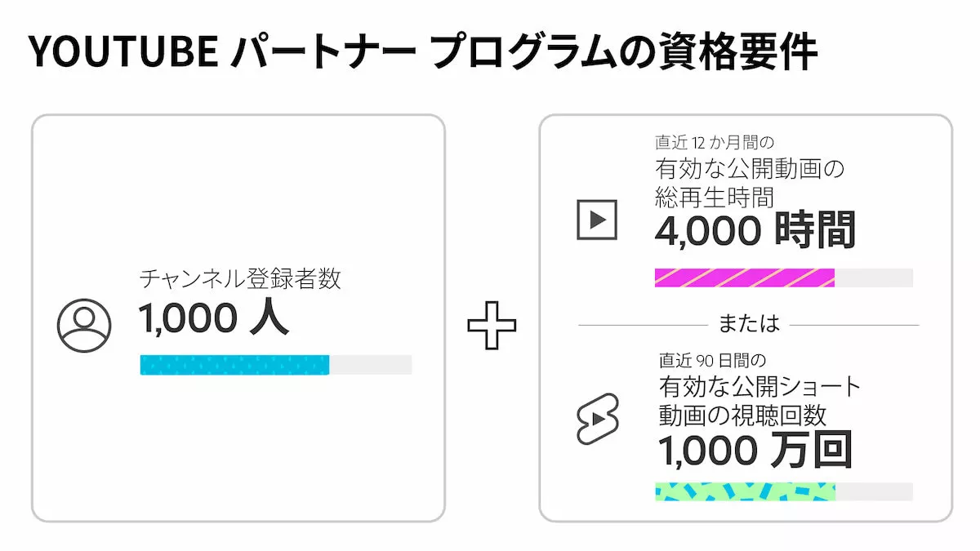Click the video play square icon
The height and width of the screenshot is (551, 980).
[597, 219]
